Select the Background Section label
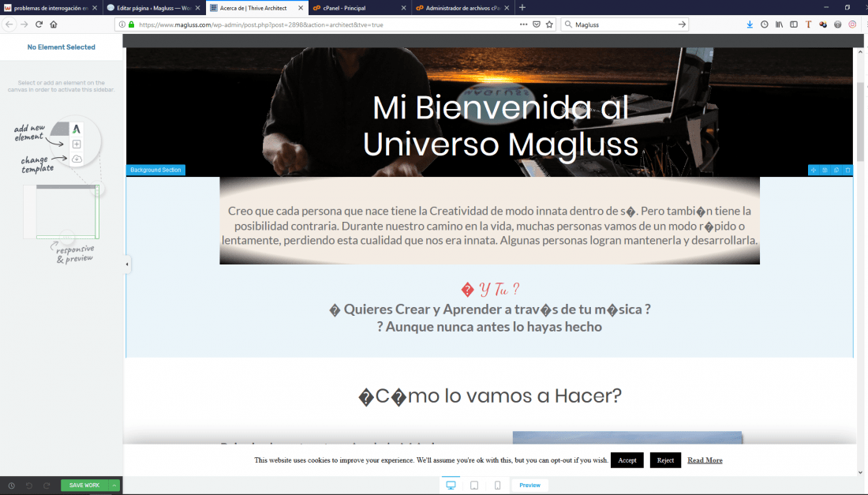 (x=155, y=170)
